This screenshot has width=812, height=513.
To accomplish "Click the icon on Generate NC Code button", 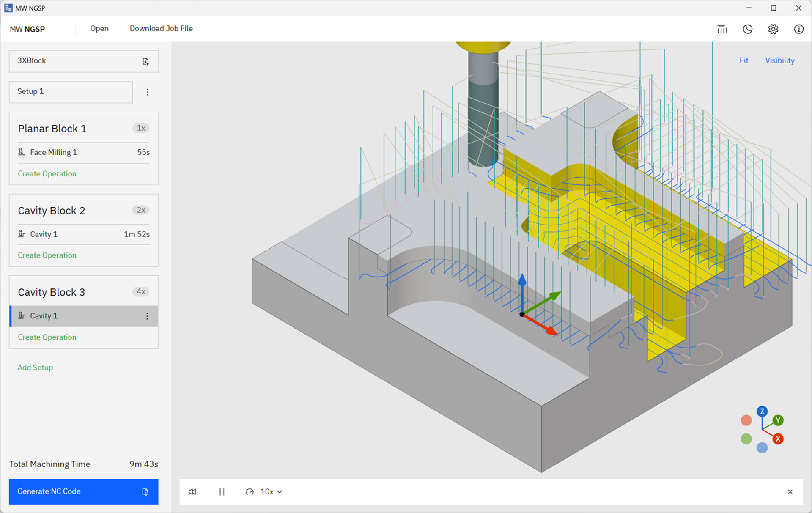I will pos(145,492).
